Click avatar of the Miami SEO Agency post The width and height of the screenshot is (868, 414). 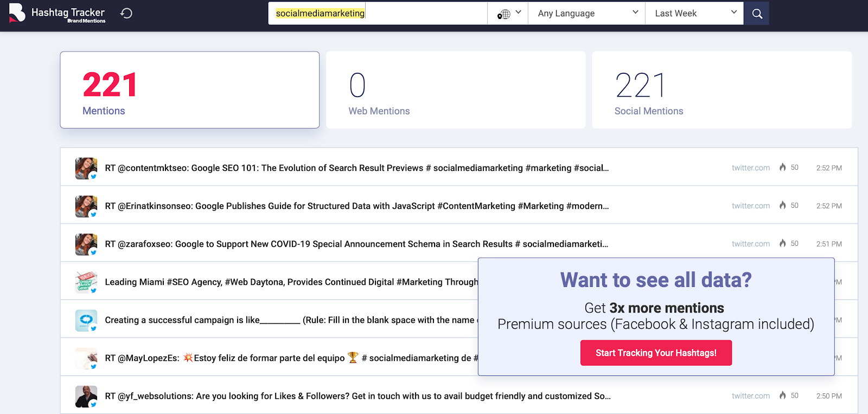(x=86, y=282)
